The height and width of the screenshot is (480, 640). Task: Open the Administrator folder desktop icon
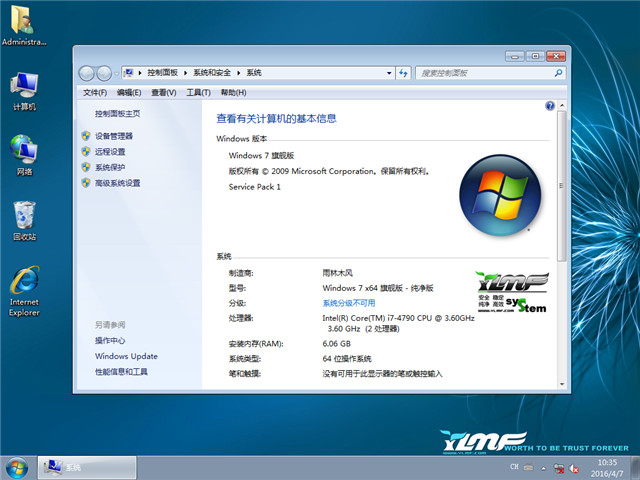click(x=24, y=25)
